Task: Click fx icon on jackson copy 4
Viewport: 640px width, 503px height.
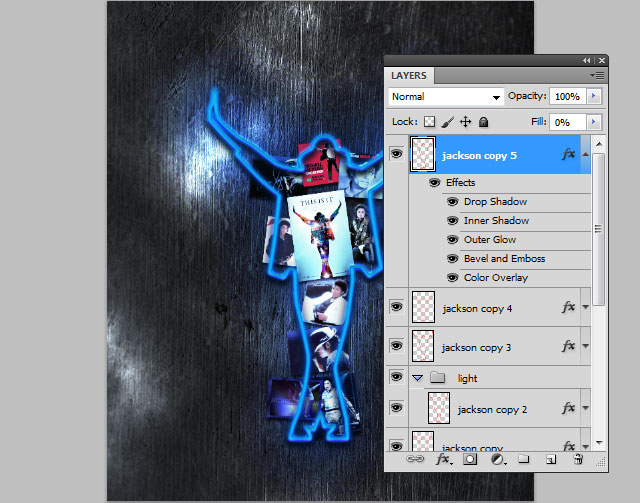Action: [568, 307]
